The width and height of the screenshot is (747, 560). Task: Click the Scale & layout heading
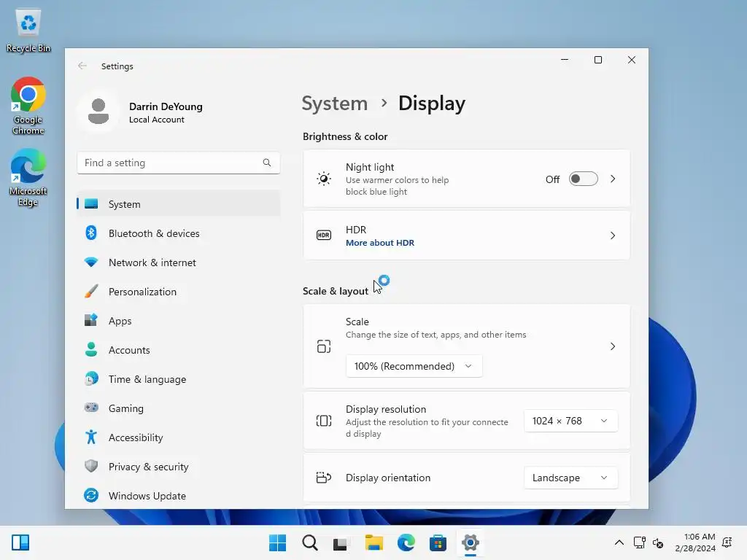336,291
